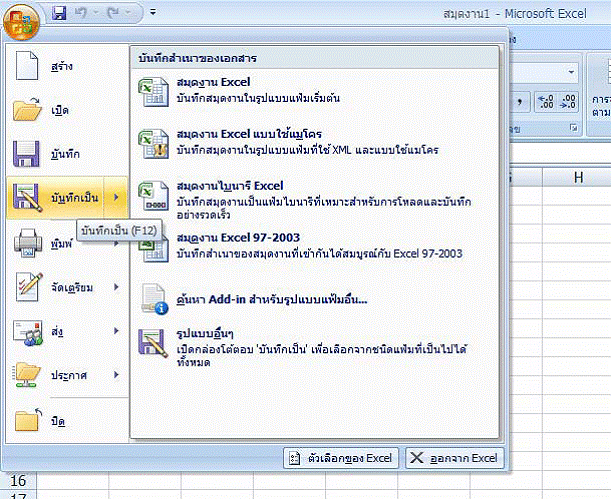The width and height of the screenshot is (611, 499).
Task: Expand the บันทึกเป็น submenu arrow
Action: point(116,197)
